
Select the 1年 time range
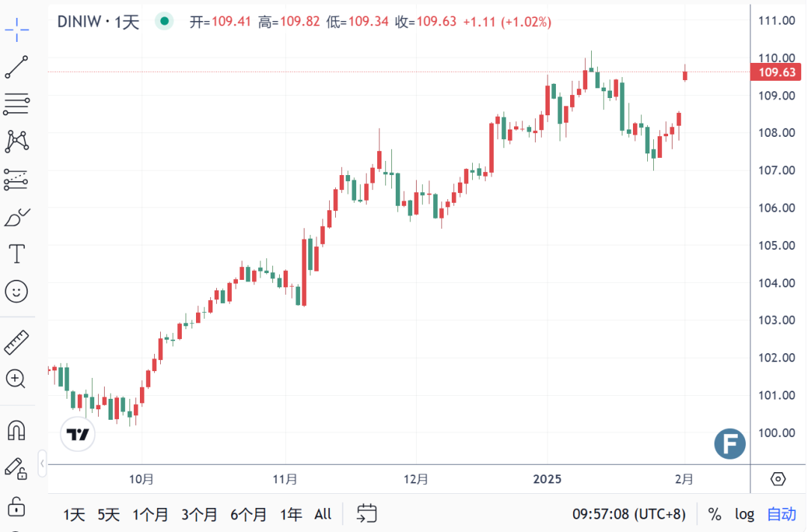point(291,514)
